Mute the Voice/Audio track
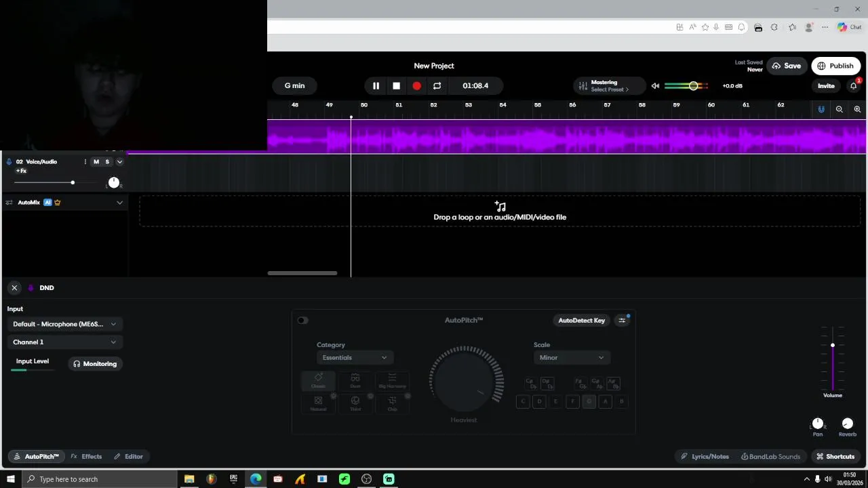 tap(96, 162)
